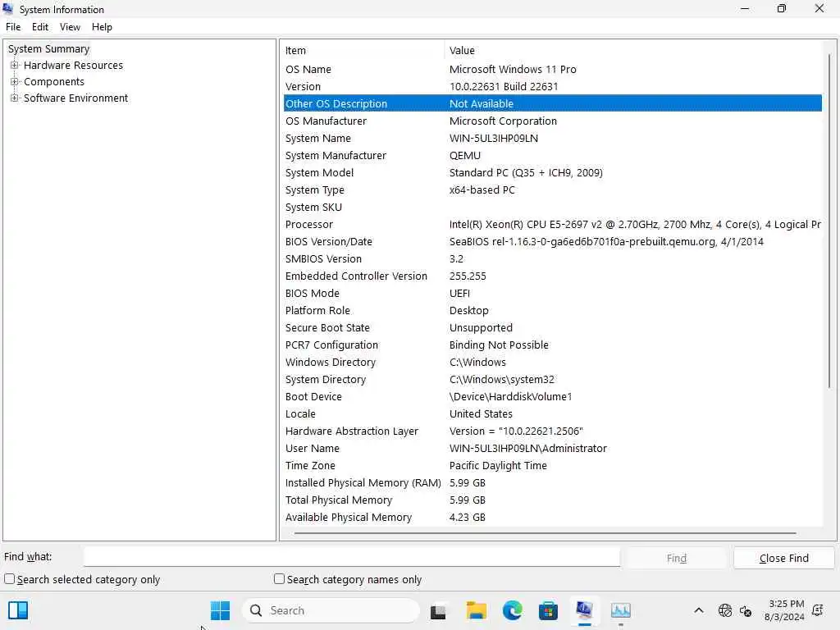Select the Secure Boot State row
The height and width of the screenshot is (630, 840).
point(552,328)
